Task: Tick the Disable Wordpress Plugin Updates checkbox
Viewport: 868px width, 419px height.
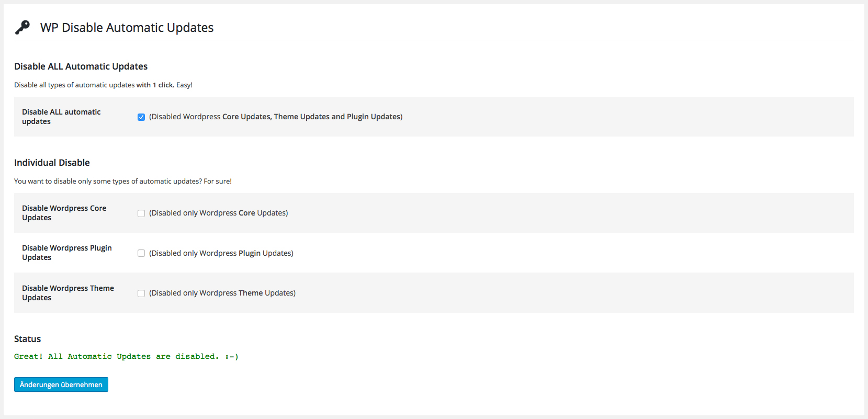Action: point(141,253)
